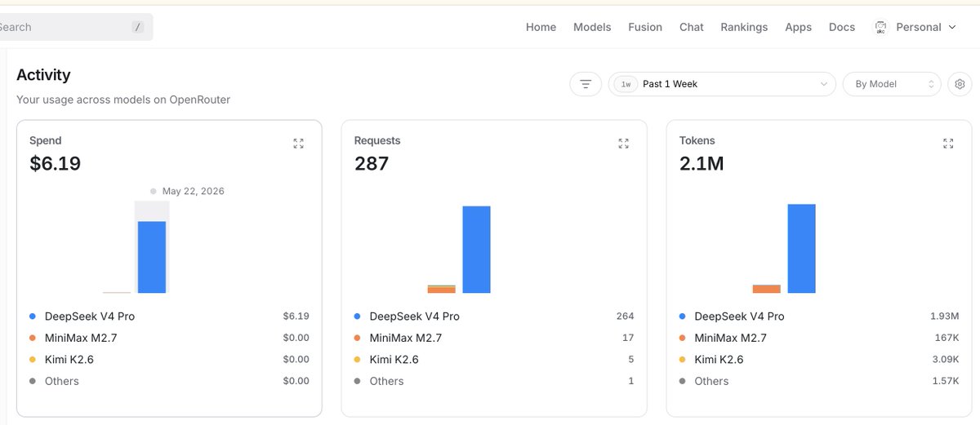
Task: Expand the Spend chart to fullscreen
Action: coord(298,144)
